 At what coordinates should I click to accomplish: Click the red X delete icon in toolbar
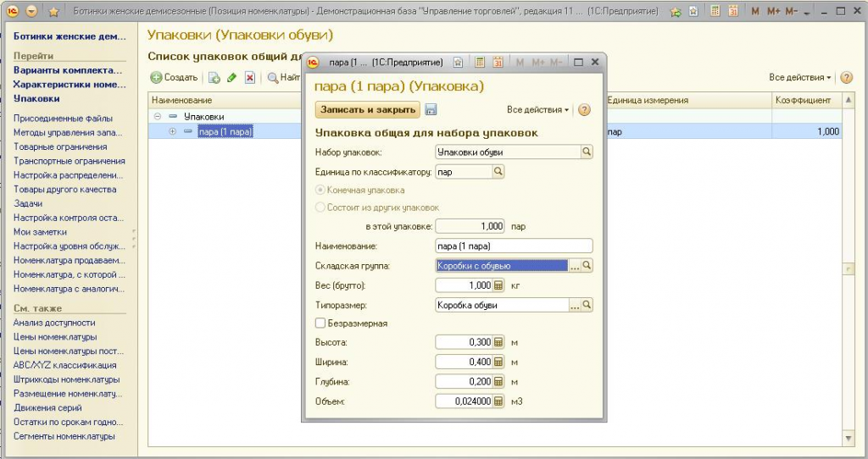point(250,78)
